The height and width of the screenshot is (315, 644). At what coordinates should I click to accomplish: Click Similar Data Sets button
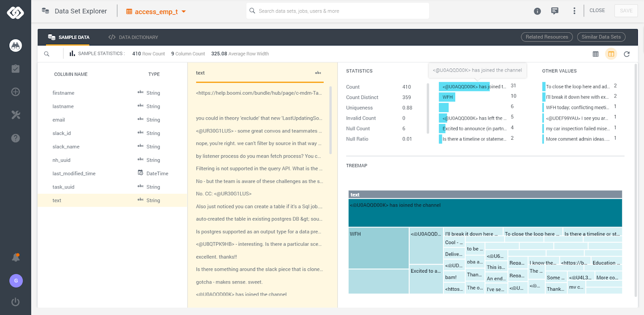pos(601,37)
